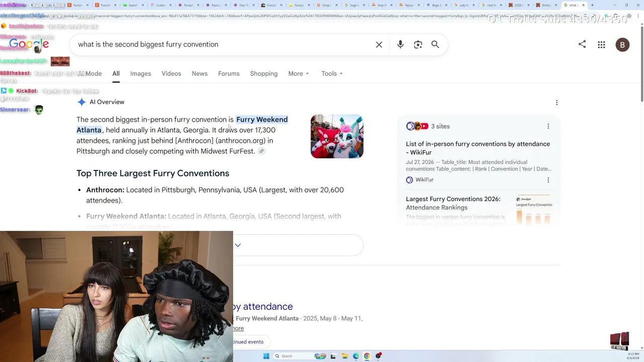Click the 3 sites source indicator
644x362 pixels.
tap(428, 126)
